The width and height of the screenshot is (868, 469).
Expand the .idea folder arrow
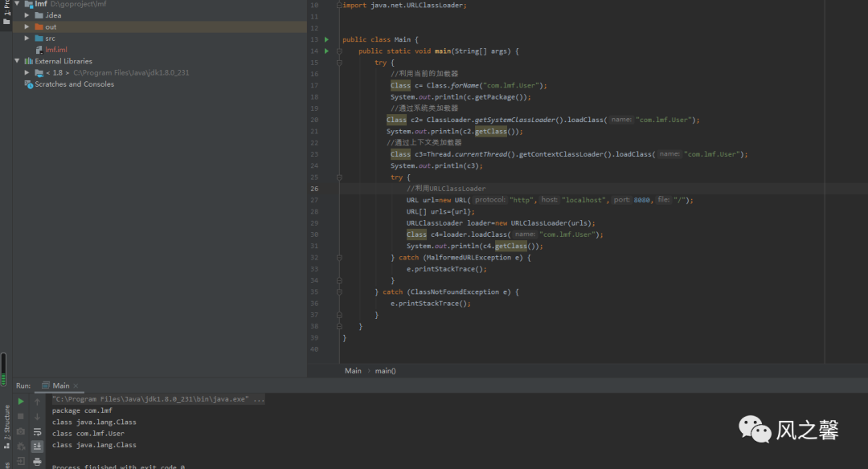pos(27,15)
